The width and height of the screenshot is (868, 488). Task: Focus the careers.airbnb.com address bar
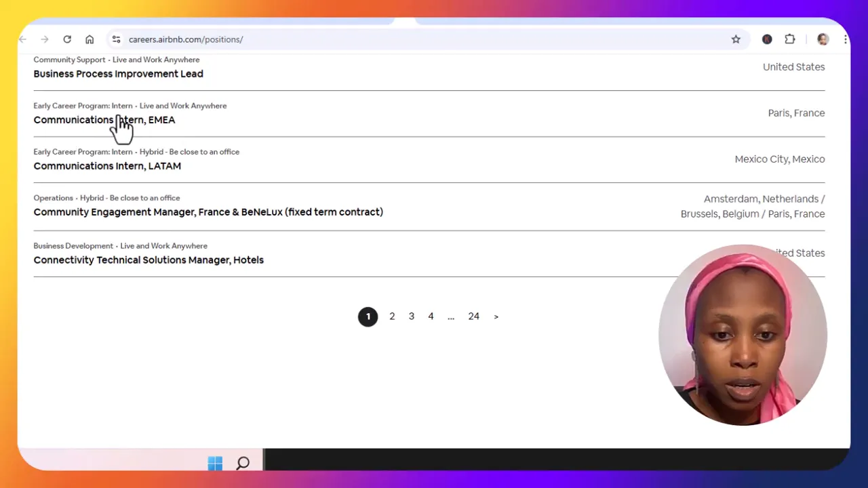pos(427,39)
